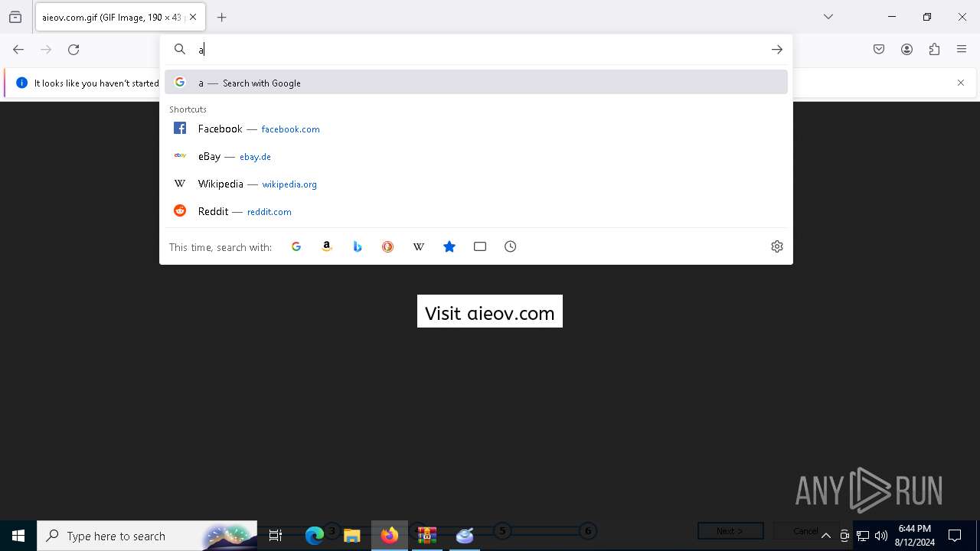
Task: Reload the current page
Action: pos(73,50)
